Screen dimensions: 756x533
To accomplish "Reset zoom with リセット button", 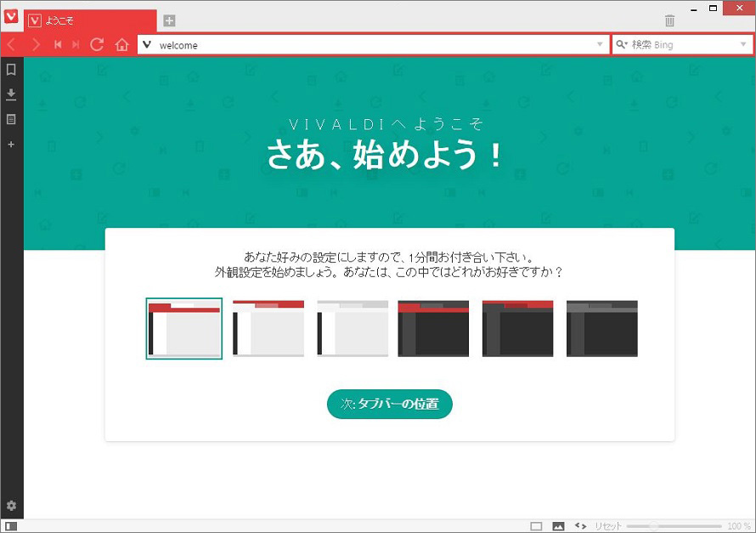I will (608, 526).
